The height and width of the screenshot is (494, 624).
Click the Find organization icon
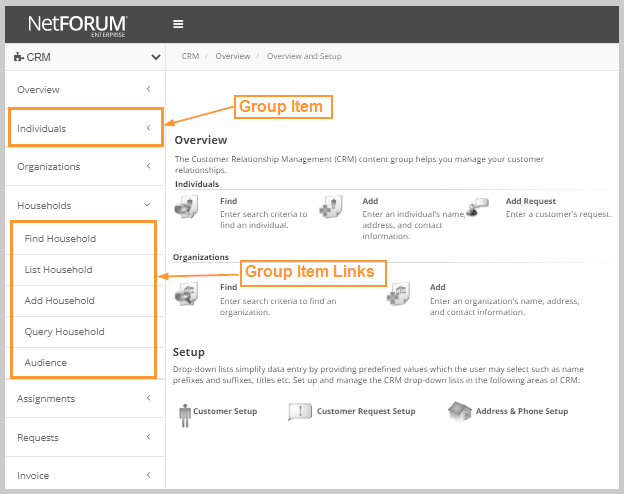pyautogui.click(x=186, y=294)
